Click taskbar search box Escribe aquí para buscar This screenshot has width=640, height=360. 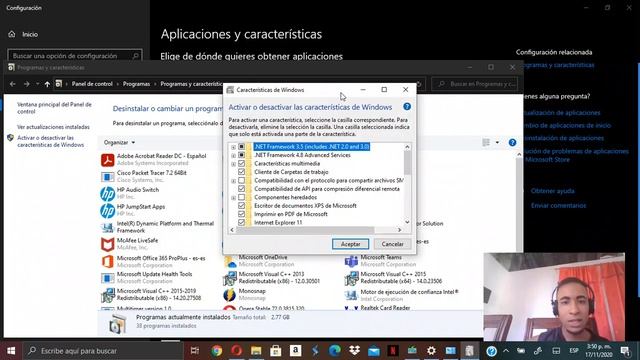click(x=103, y=351)
